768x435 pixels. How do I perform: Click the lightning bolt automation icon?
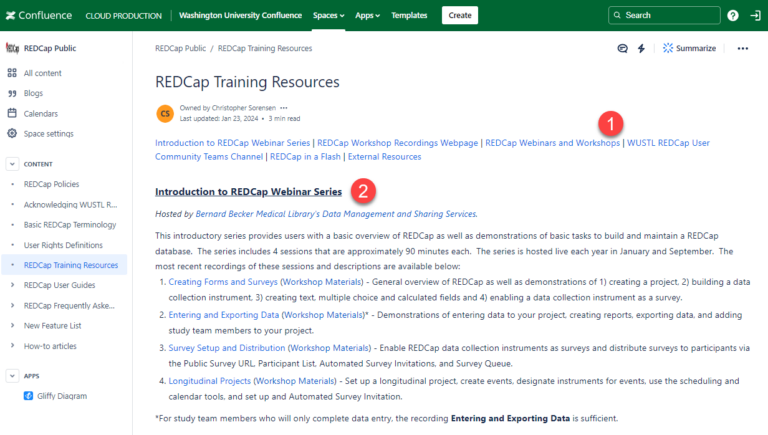[x=641, y=48]
